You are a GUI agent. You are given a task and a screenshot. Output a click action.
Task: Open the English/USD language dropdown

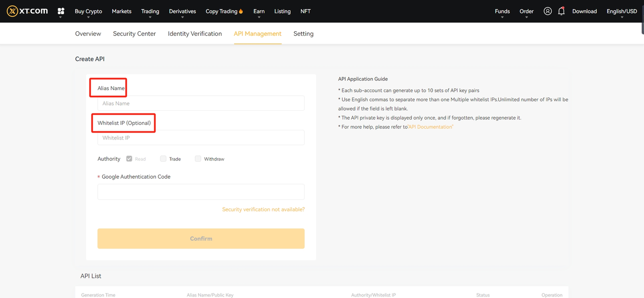coord(621,11)
